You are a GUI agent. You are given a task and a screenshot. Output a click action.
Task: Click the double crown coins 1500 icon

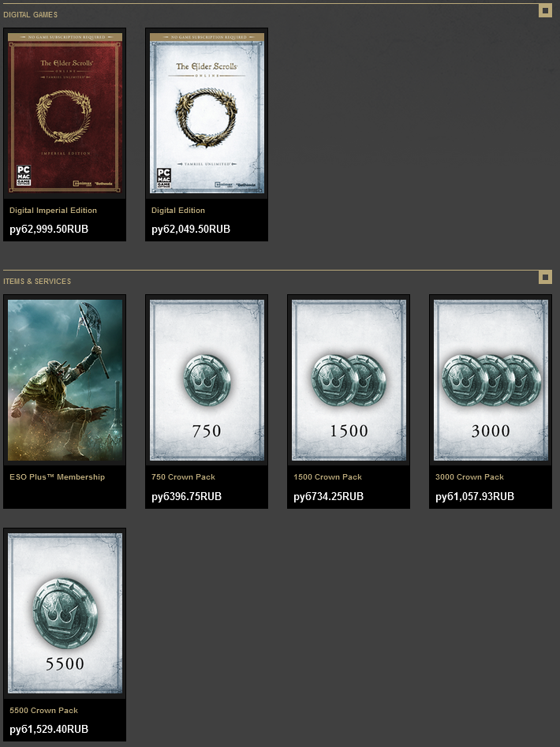(x=349, y=380)
